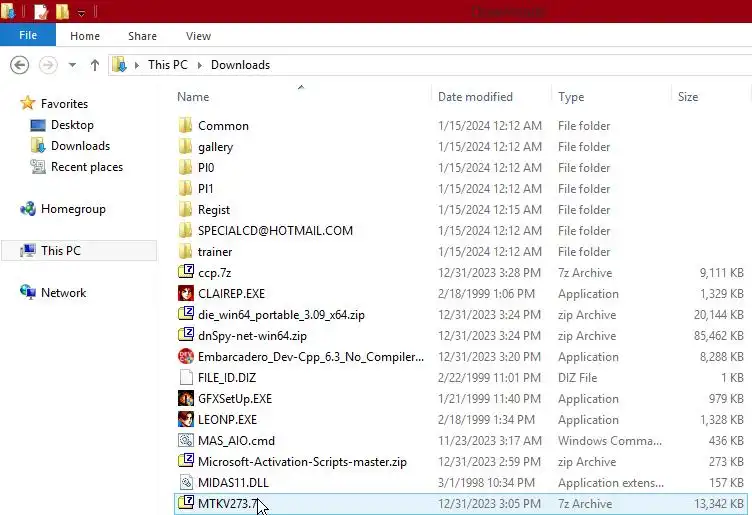Click the FILE_ID.DIZ file icon
The height and width of the screenshot is (515, 752).
tap(186, 377)
